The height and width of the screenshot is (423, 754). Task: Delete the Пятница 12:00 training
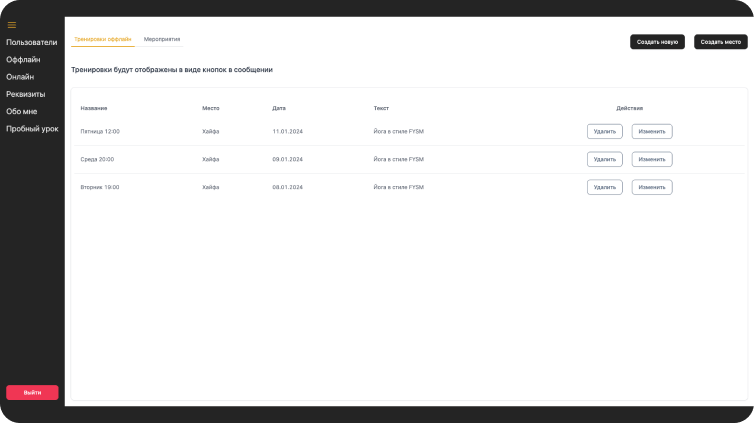pos(604,131)
